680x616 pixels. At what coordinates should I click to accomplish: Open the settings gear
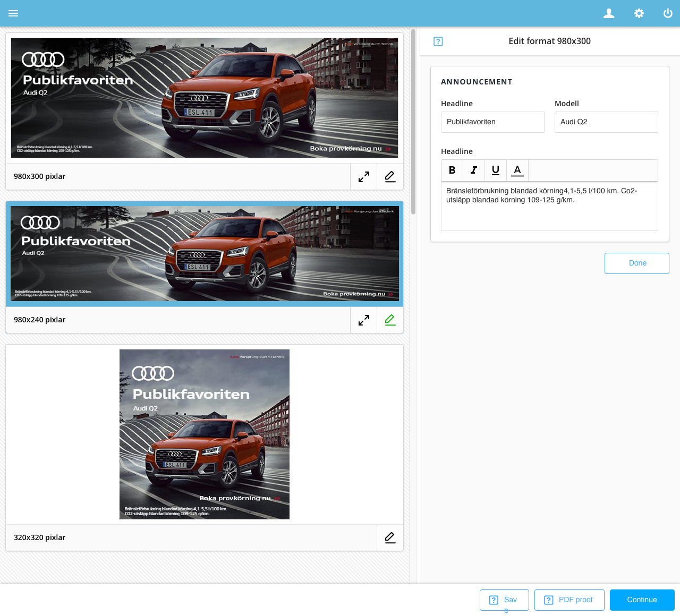click(x=639, y=13)
